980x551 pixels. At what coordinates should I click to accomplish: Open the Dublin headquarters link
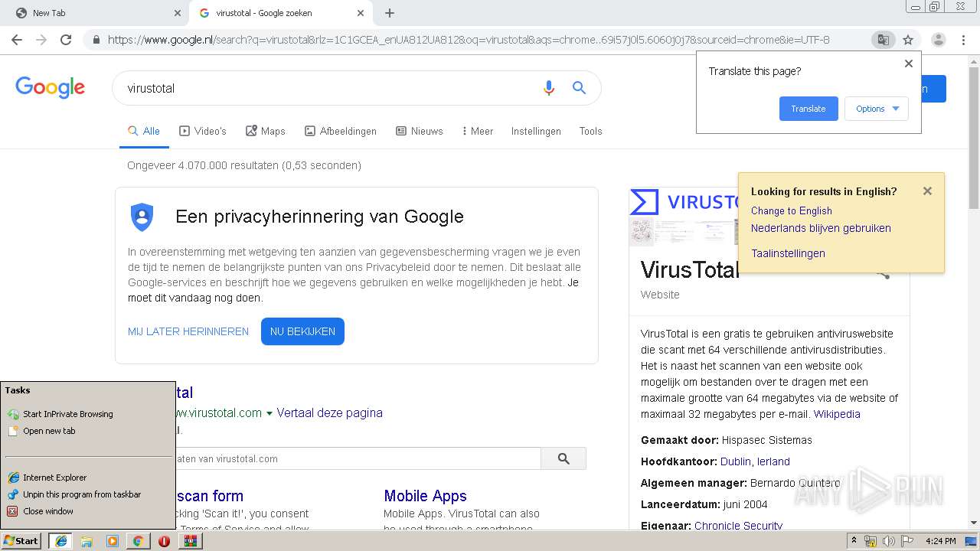pos(736,461)
